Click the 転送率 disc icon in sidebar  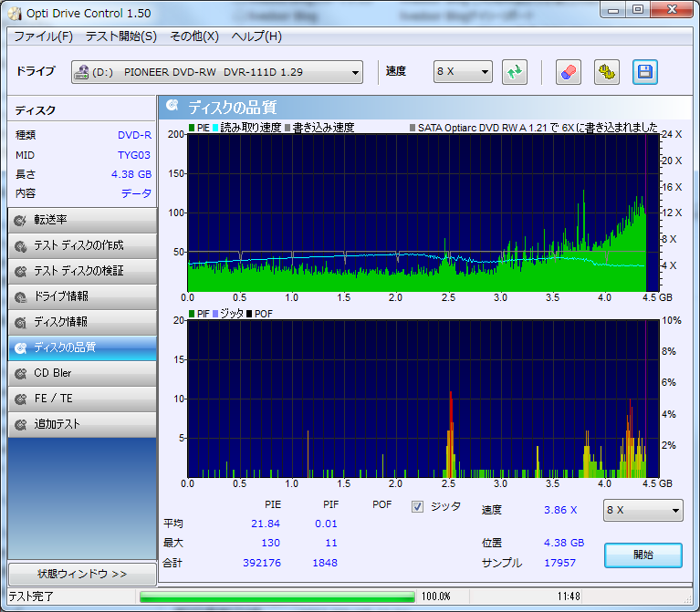(20, 221)
